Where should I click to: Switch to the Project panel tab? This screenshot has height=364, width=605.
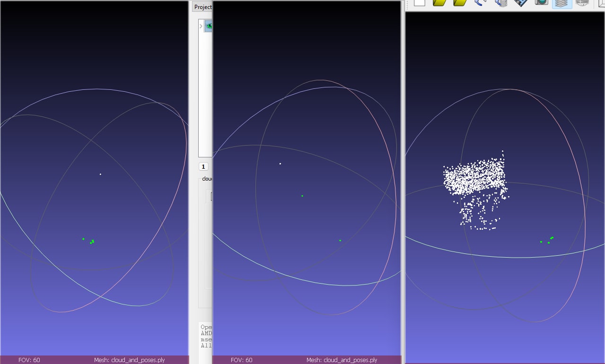tap(203, 7)
